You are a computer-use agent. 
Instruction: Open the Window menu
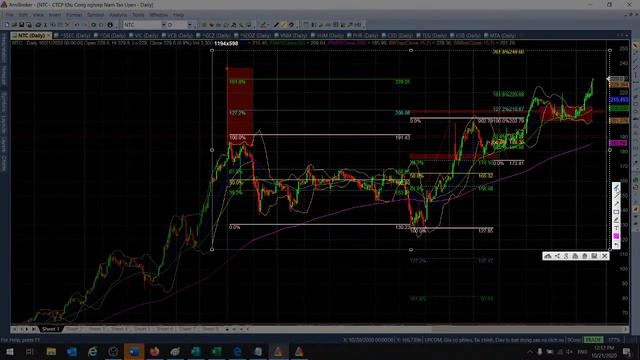pyautogui.click(x=159, y=15)
